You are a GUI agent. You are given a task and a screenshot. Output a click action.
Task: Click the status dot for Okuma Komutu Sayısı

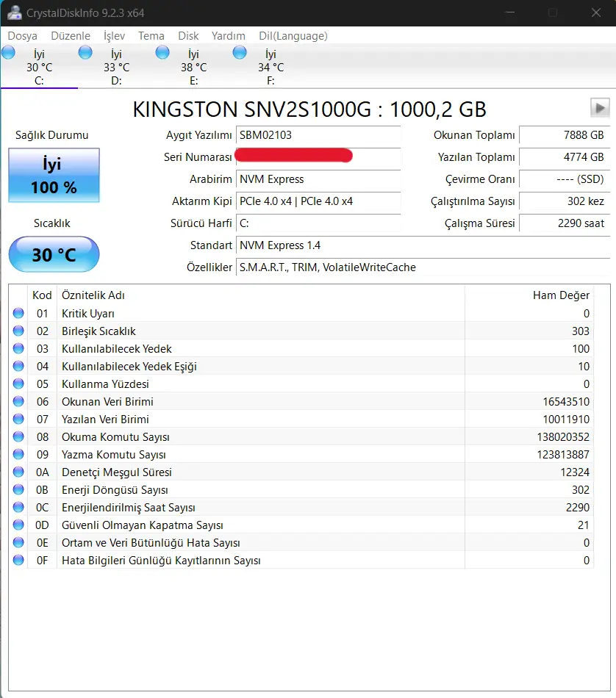(x=18, y=436)
